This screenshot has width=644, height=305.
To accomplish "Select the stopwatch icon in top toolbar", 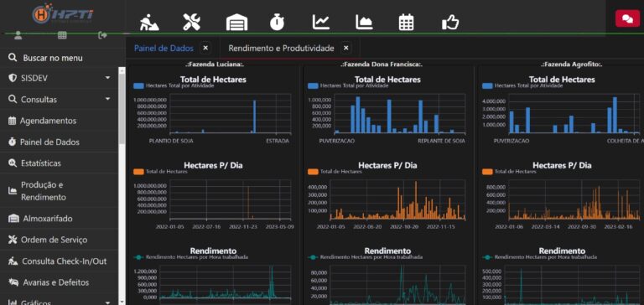I will click(278, 22).
